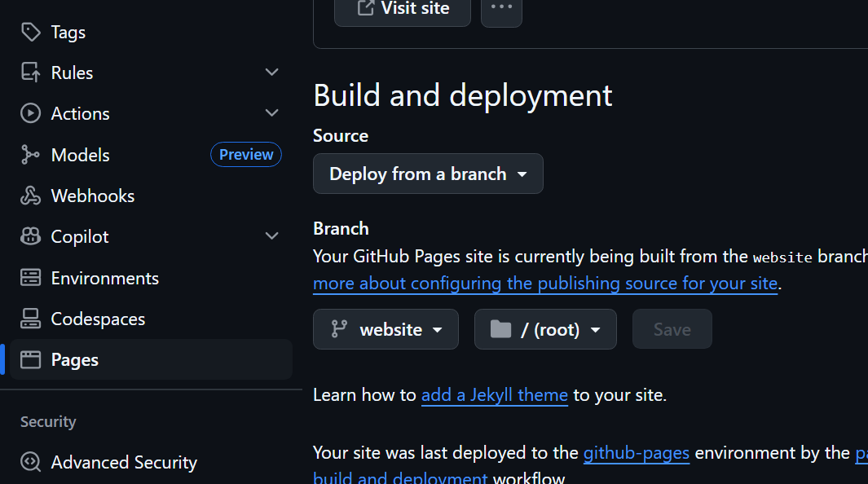Click the external link icon on Visit site
This screenshot has width=868, height=484.
(x=365, y=7)
